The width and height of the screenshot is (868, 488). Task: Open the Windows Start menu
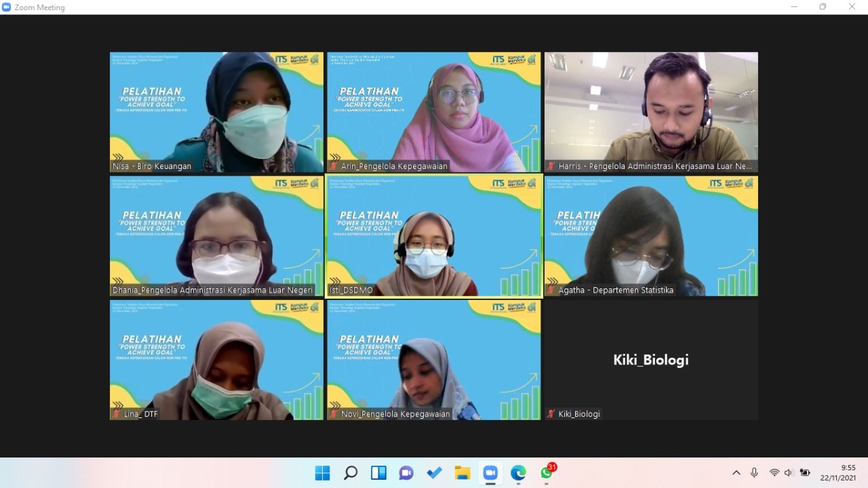(323, 473)
